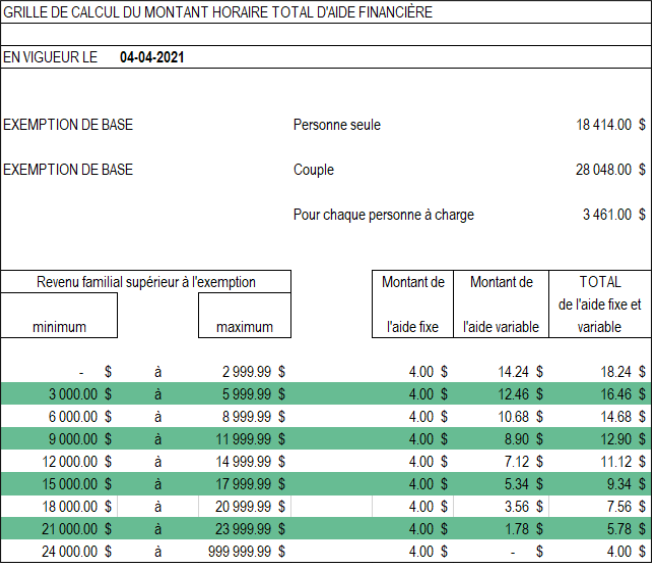Select maximum value 17 999.99 $
The height and width of the screenshot is (563, 652).
(x=250, y=484)
